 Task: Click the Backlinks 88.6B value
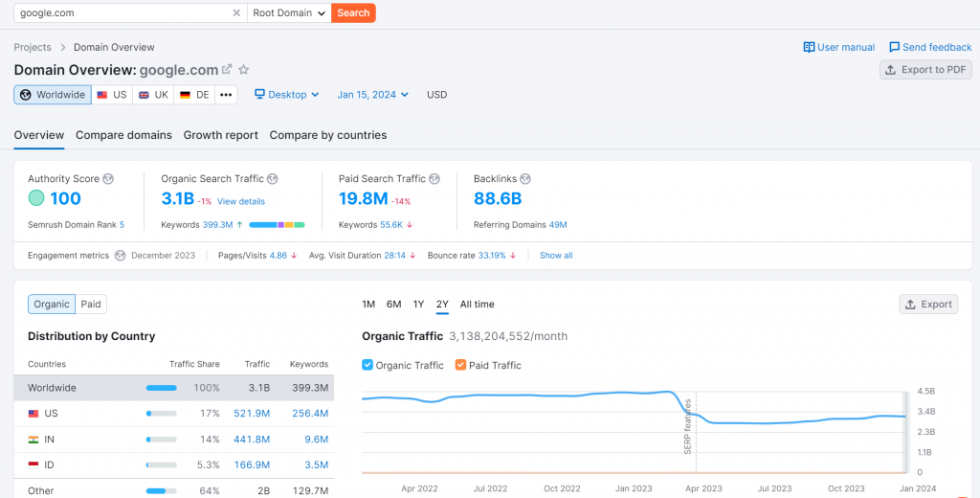pos(498,199)
